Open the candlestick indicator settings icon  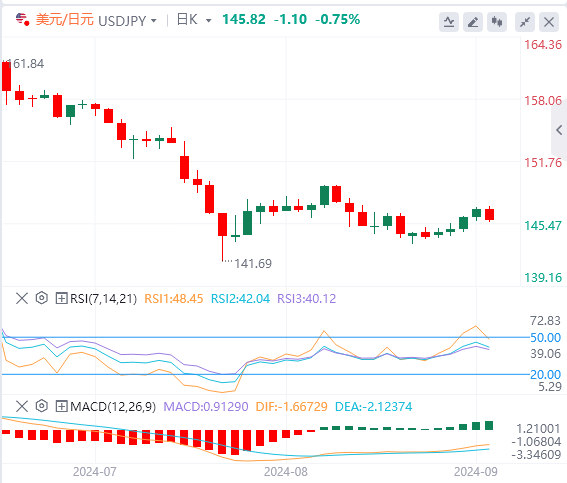497,22
